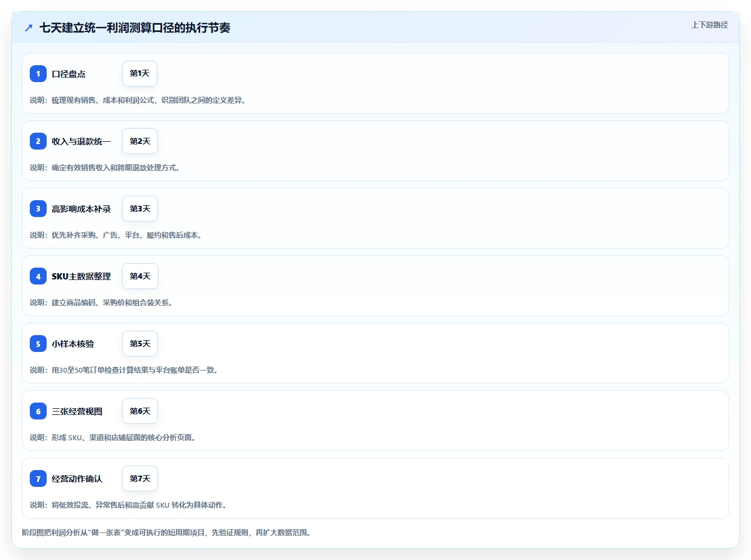Click the SKU主数据整理 step title
This screenshot has height=560, width=751.
tap(82, 276)
